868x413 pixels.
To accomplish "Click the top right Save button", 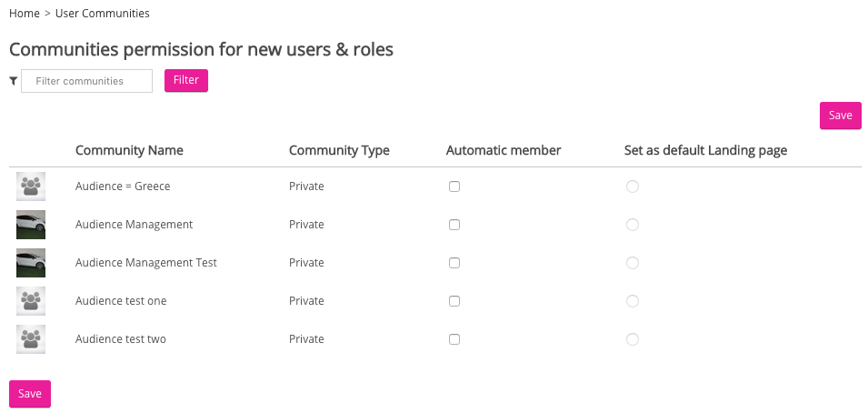I will pyautogui.click(x=840, y=116).
